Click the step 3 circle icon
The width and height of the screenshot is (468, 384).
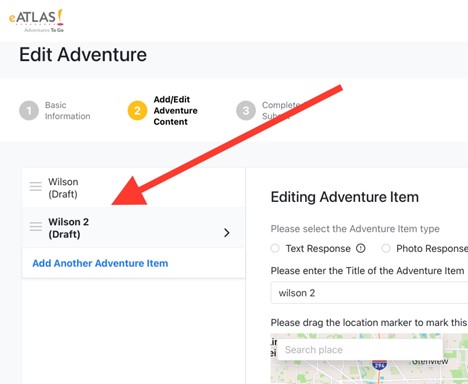click(246, 110)
